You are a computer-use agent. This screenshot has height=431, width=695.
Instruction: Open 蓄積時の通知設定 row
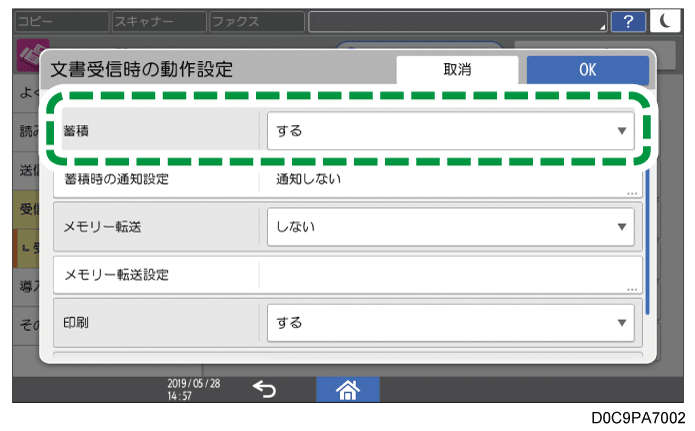[348, 180]
